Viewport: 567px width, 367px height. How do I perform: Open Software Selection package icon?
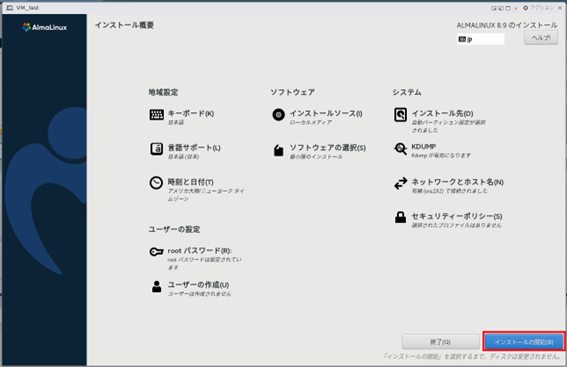tap(278, 150)
